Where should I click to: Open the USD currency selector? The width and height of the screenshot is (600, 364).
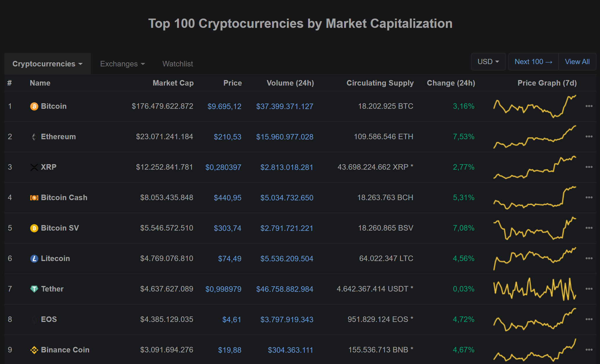488,62
